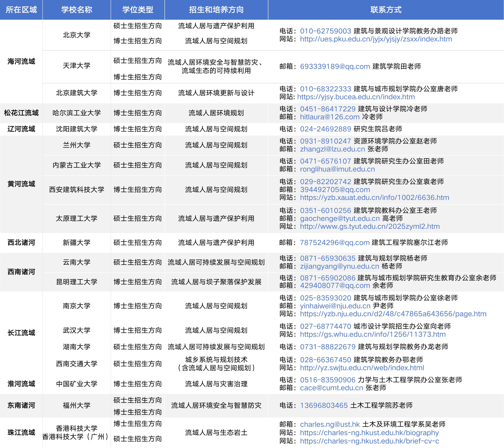Click the 流域人居环境更新与设计 direction cell
504x448 pixels.
coord(216,93)
